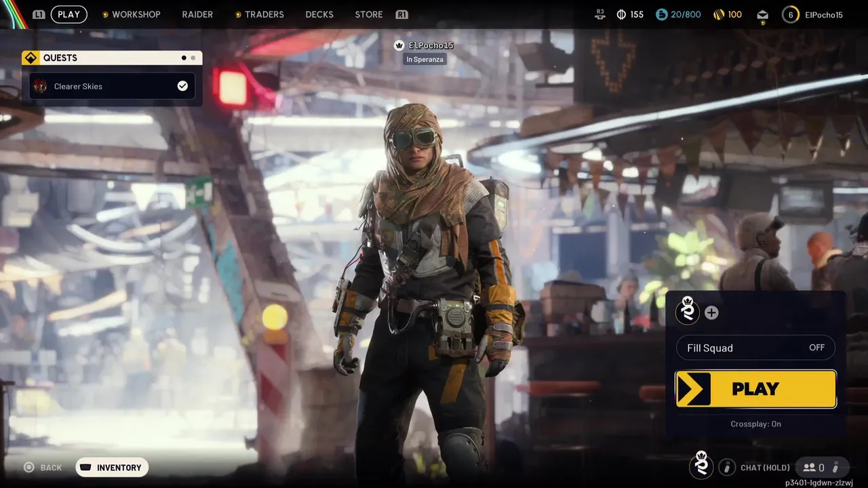Click the R3 stick button icon
The image size is (868, 488).
[599, 14]
